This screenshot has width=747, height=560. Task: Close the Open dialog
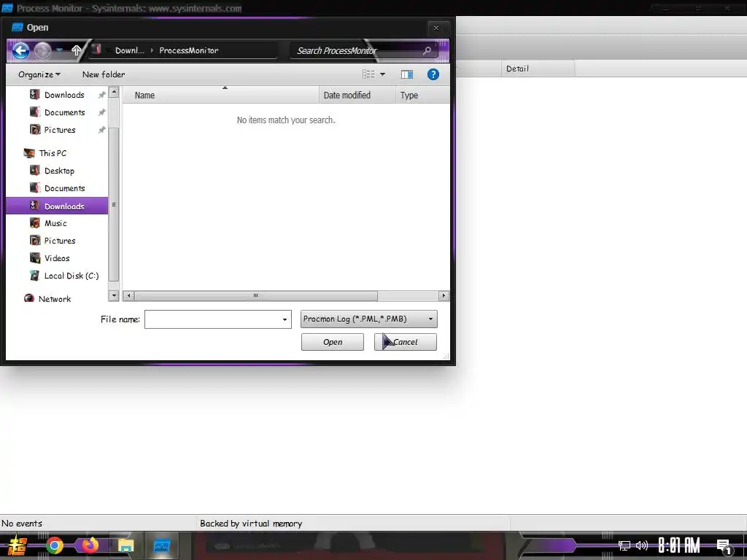point(436,28)
